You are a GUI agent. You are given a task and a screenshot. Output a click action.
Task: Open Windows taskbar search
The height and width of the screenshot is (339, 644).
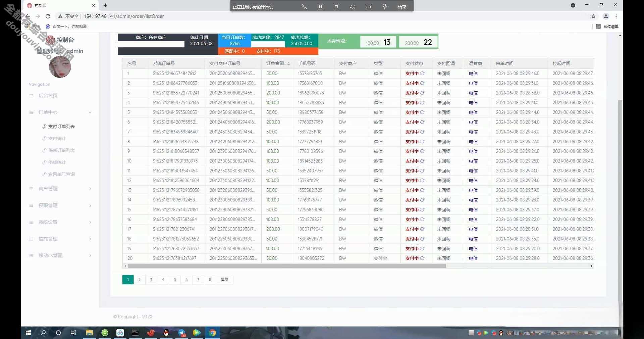click(43, 333)
